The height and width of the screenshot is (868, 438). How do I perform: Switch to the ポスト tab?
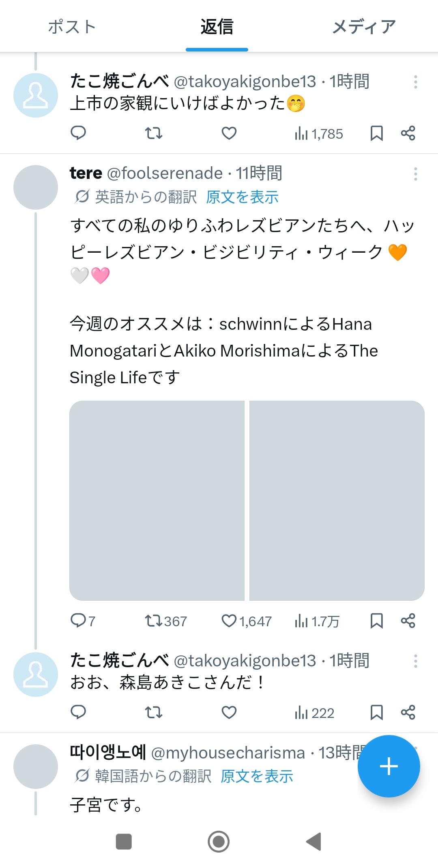click(x=72, y=27)
